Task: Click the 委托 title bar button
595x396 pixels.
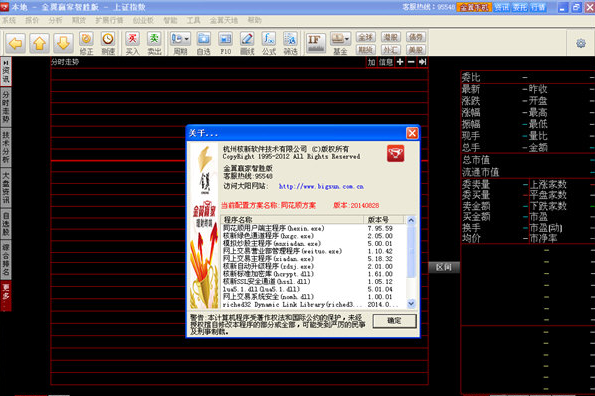Action: pyautogui.click(x=519, y=7)
